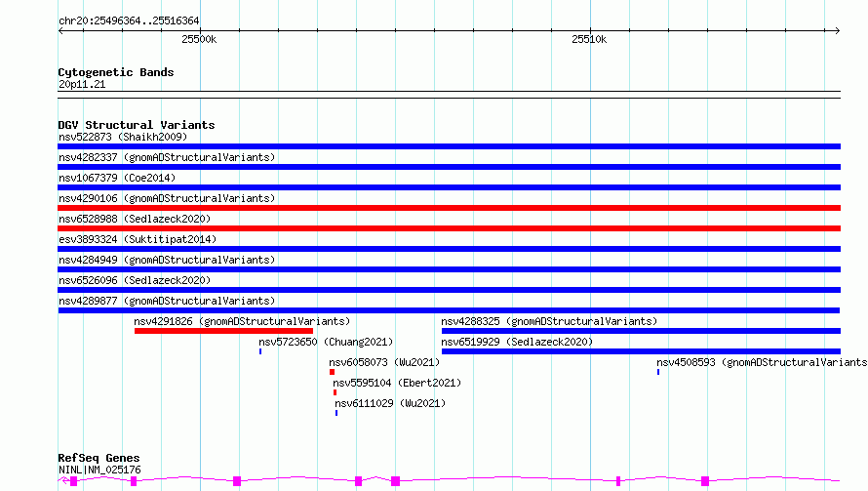Screen dimensions: 868x491
Task: Click small red marker under nsv6058073
Action: point(333,372)
